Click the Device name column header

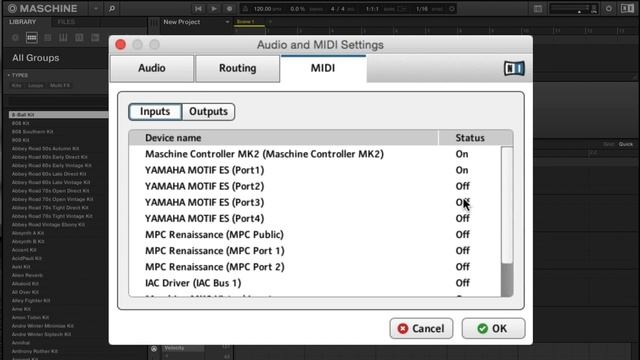click(x=173, y=138)
